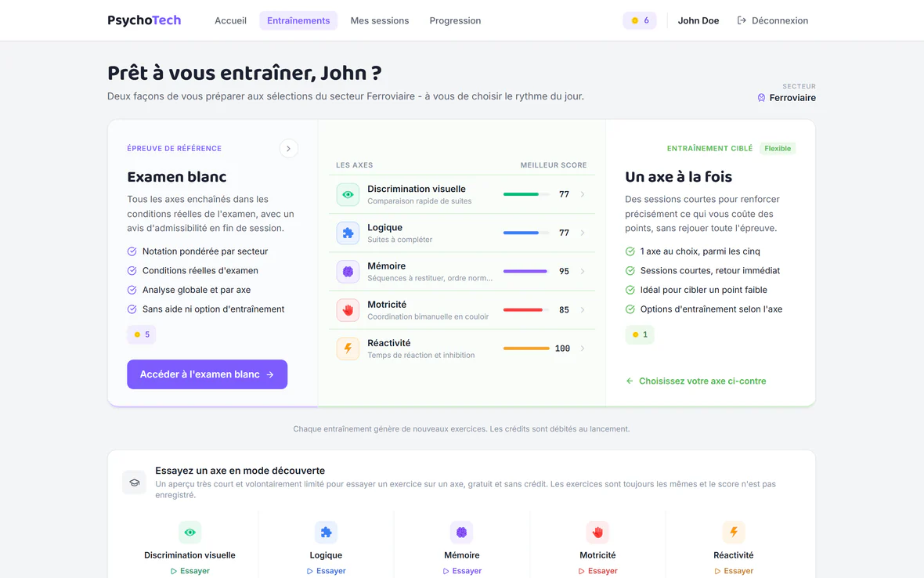
Task: Open the Mes sessions tab
Action: coord(380,20)
